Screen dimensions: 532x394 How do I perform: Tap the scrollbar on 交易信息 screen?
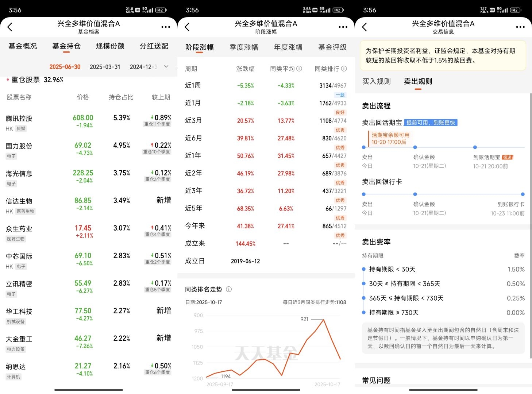531,225
